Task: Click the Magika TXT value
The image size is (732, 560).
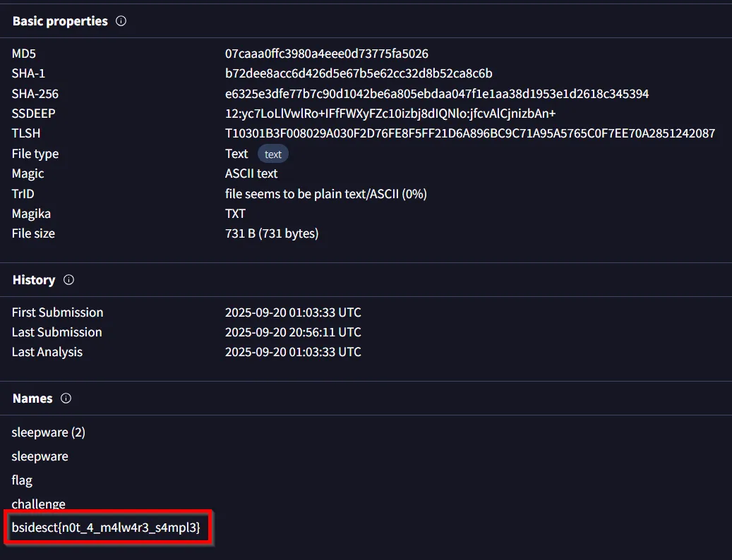Action: coord(235,214)
